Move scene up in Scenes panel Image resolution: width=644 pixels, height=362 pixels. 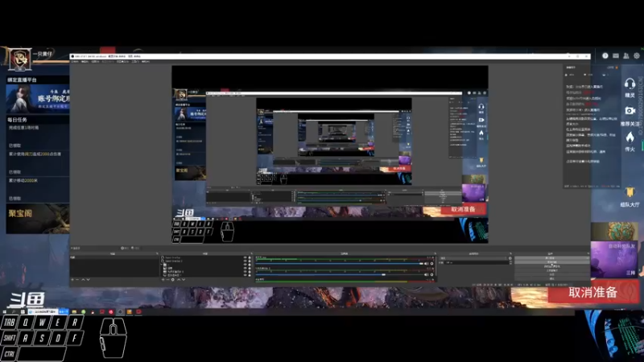point(83,279)
